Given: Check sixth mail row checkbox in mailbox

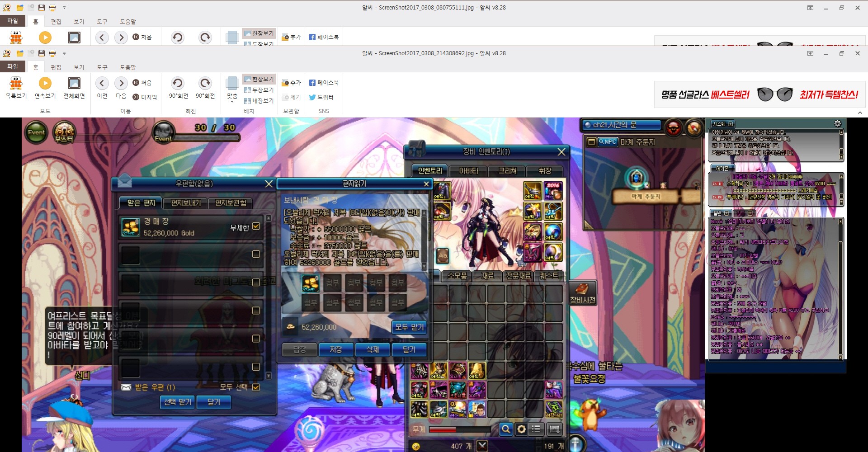Looking at the screenshot, I should pyautogui.click(x=256, y=367).
